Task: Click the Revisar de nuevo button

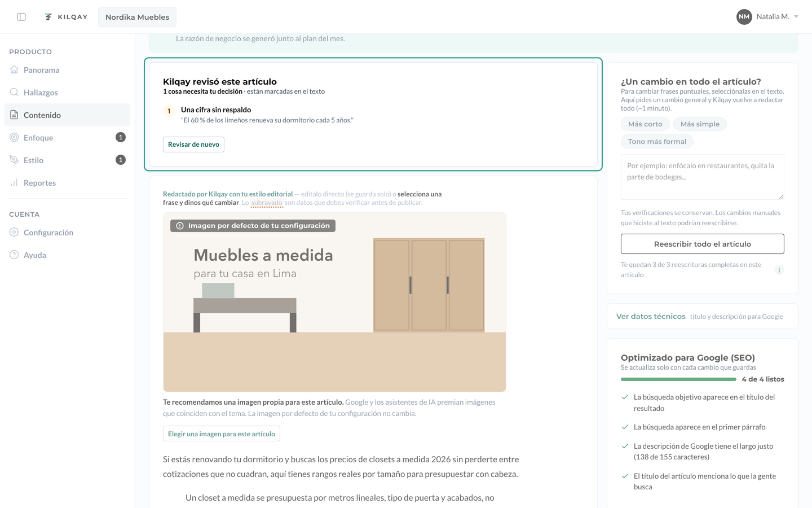Action: click(193, 144)
